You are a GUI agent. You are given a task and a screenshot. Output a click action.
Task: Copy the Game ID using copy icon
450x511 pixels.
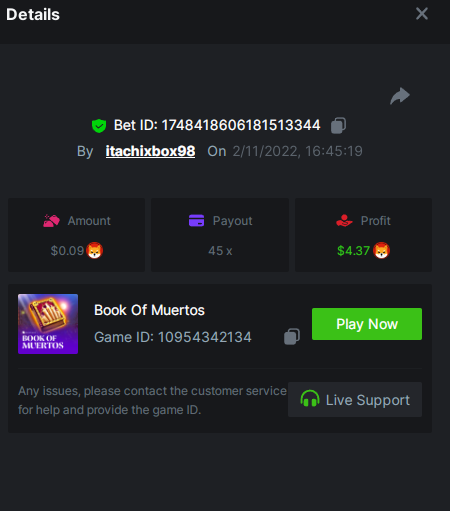pos(292,337)
